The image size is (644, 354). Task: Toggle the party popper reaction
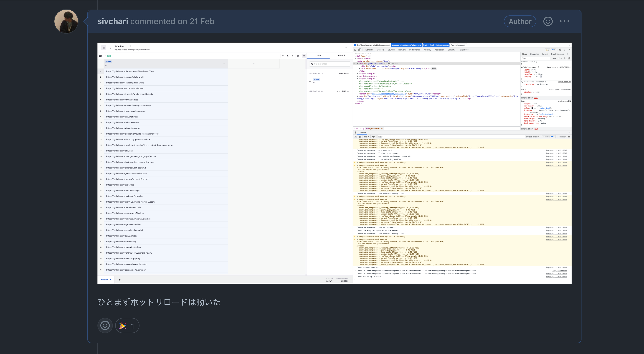pos(127,326)
